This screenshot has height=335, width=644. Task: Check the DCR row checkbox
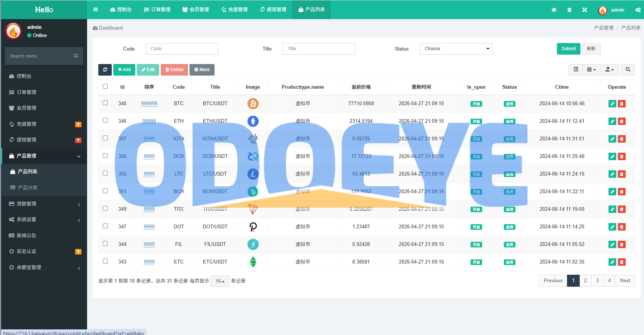tap(105, 156)
